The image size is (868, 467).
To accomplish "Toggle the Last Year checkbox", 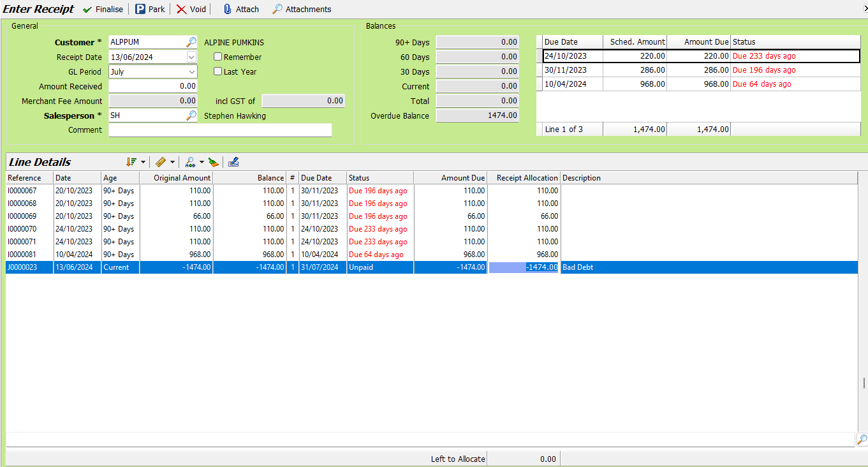I will tap(217, 71).
